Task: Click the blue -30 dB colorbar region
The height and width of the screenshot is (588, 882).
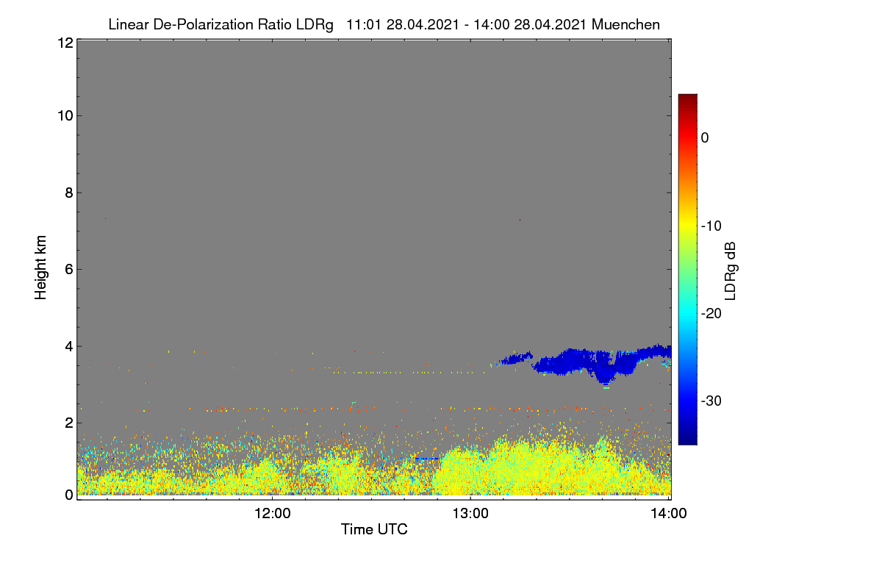Action: click(x=687, y=401)
